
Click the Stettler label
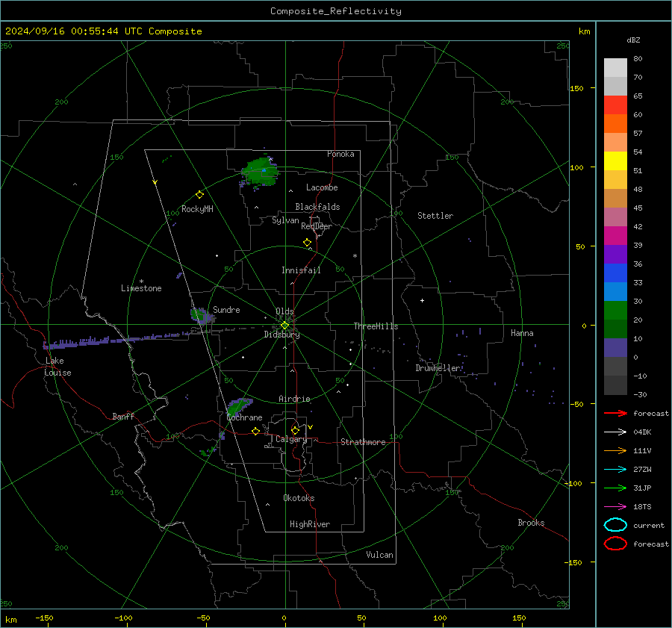435,216
